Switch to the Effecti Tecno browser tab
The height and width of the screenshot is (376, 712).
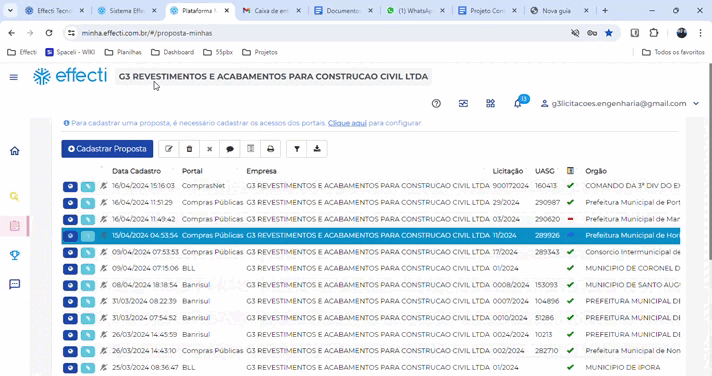coord(54,10)
